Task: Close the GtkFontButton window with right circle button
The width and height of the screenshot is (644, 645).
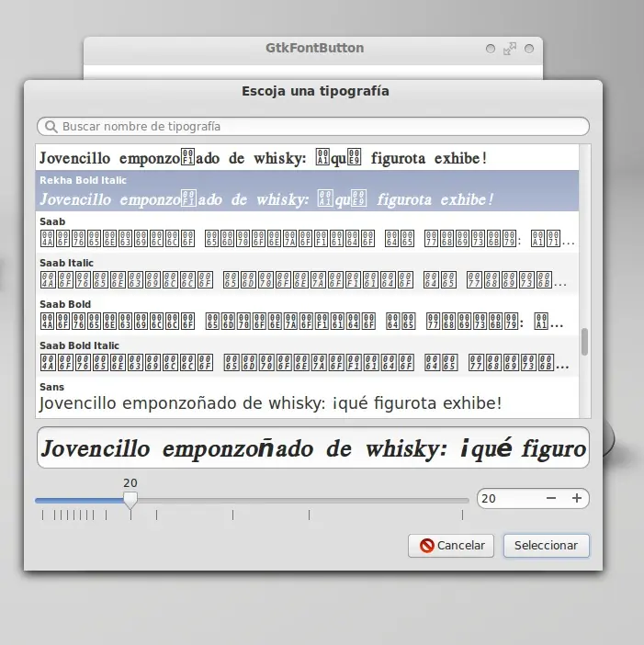Action: click(529, 49)
